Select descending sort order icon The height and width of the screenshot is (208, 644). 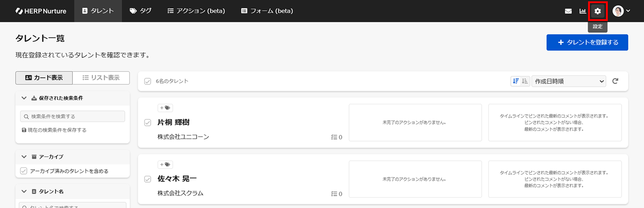click(x=516, y=81)
